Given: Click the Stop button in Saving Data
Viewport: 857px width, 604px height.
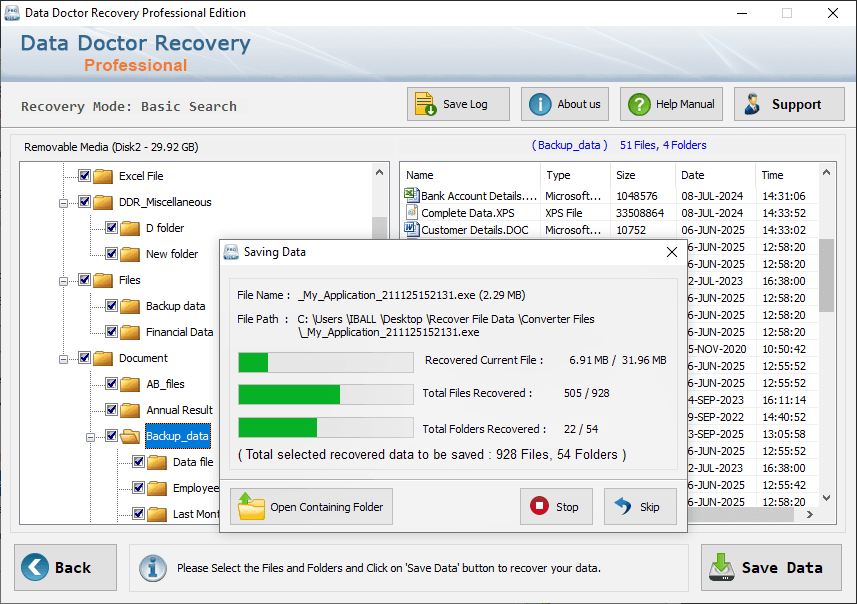Looking at the screenshot, I should (556, 507).
